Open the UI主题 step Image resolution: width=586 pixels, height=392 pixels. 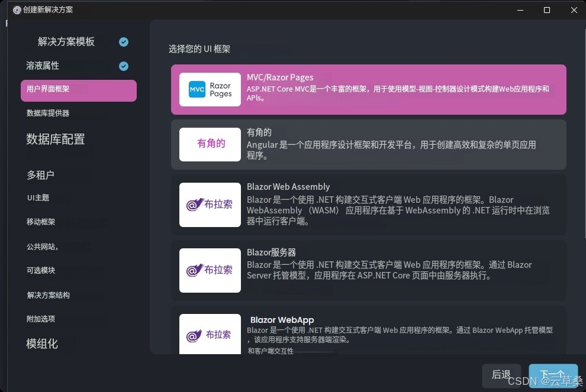pos(38,198)
